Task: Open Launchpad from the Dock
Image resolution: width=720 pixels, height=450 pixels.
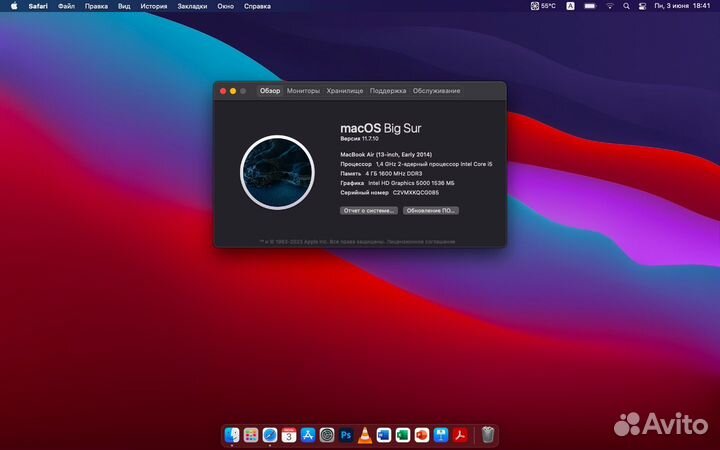Action: coord(251,434)
